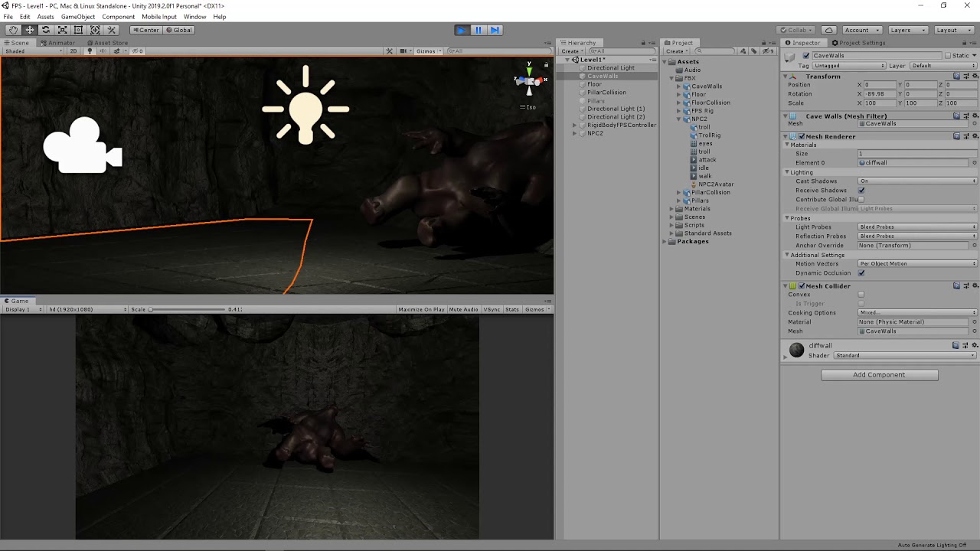Image resolution: width=980 pixels, height=551 pixels.
Task: Click the Step frame button
Action: point(495,30)
